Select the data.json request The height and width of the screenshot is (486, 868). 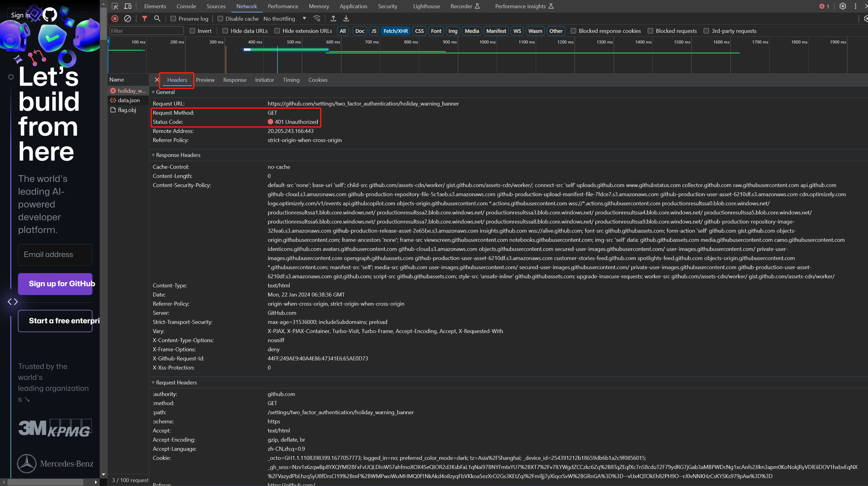tap(128, 100)
